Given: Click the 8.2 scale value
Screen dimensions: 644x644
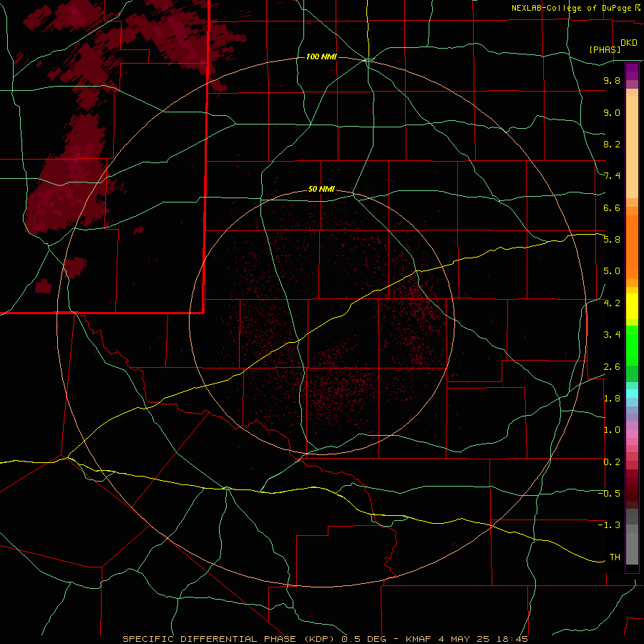Looking at the screenshot, I should coord(612,144).
